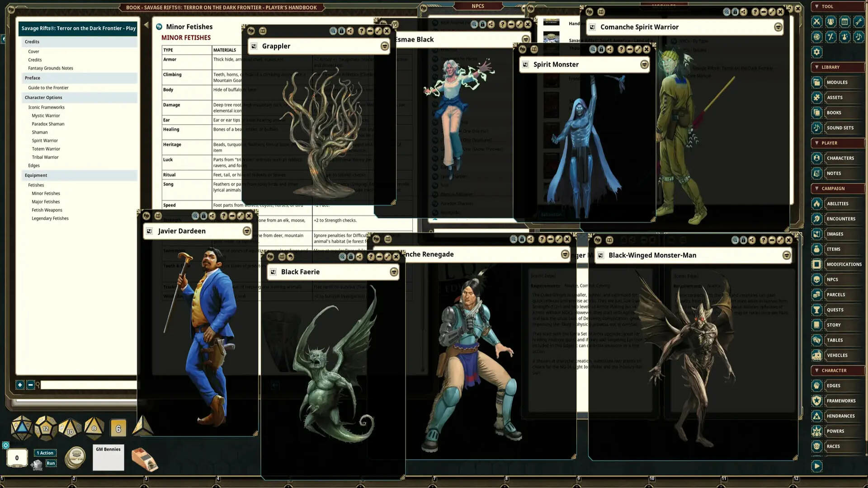868x488 pixels.
Task: Open the Calendar tool icon
Action: pyautogui.click(x=844, y=22)
